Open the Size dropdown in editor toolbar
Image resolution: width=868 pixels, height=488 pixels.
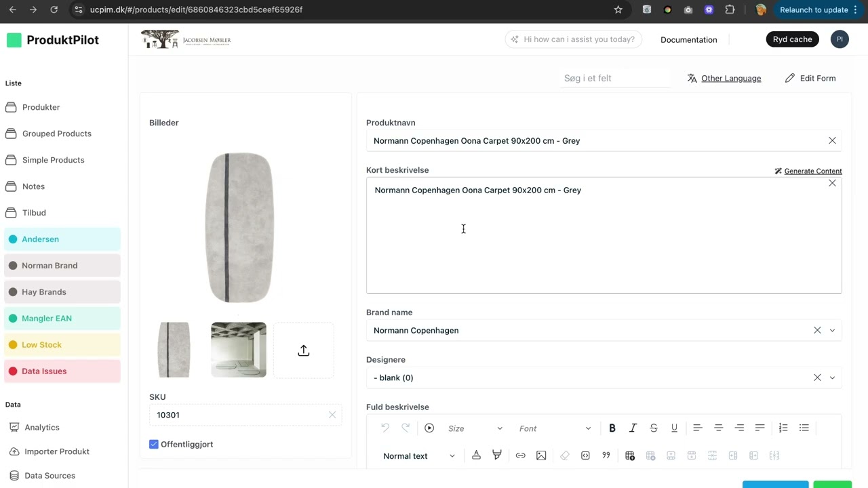[475, 428]
